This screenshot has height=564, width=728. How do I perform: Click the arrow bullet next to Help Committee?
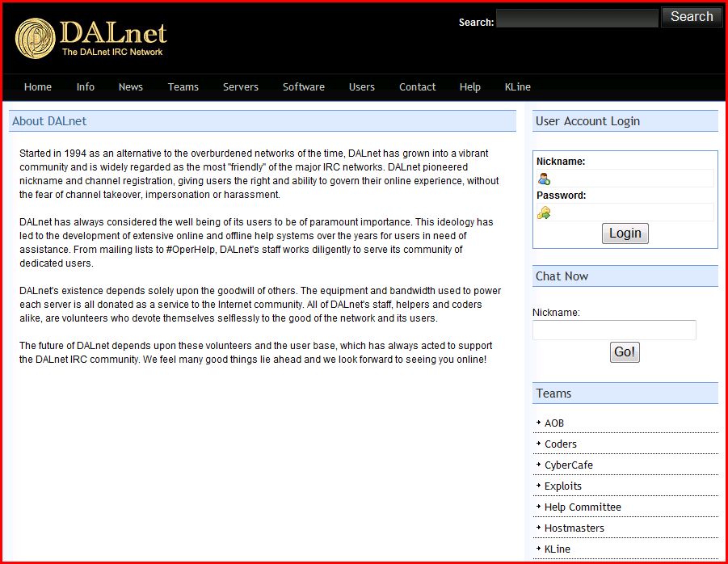click(x=539, y=507)
